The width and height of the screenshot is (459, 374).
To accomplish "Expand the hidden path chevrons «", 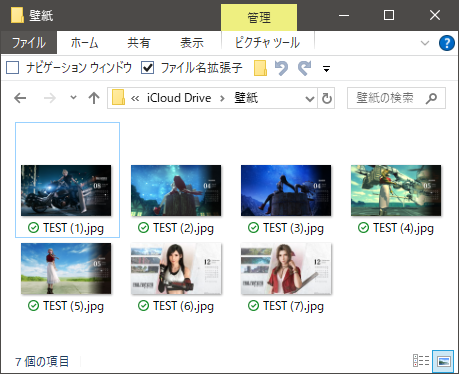I will click(x=135, y=98).
